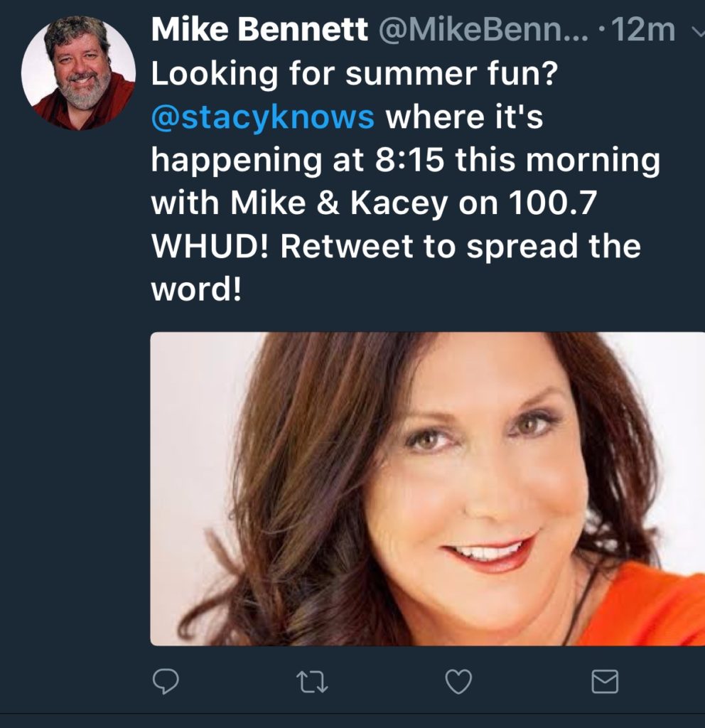Open Mike Bennett's display name profile
Image resolution: width=705 pixels, height=728 pixels.
[259, 29]
